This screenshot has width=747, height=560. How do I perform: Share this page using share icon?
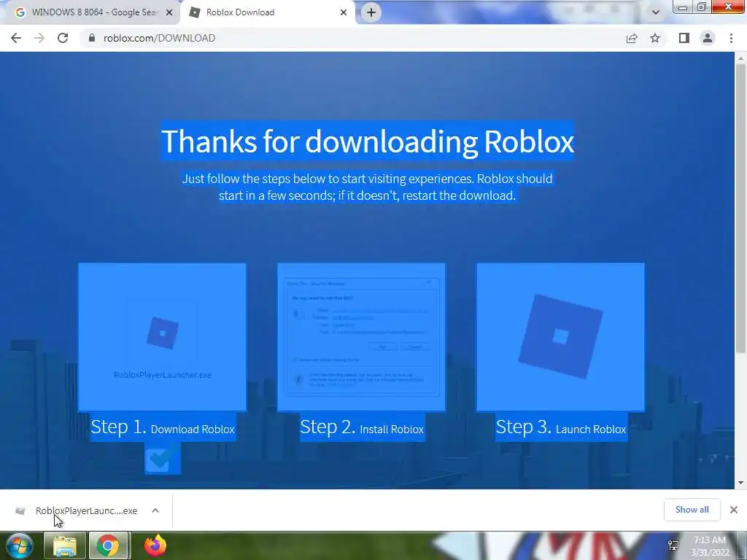[x=632, y=38]
